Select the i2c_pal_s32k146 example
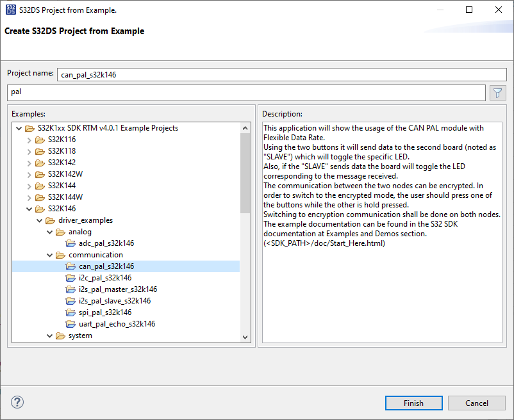Viewport: 514px width, 420px height. click(x=105, y=278)
